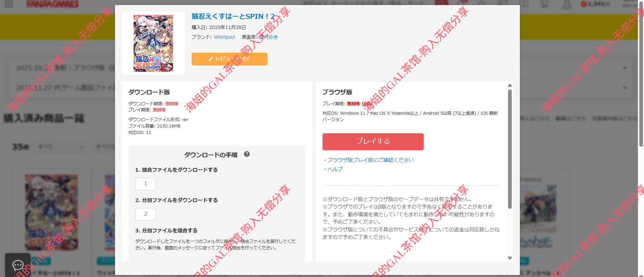Click scroll-down arrow in browser version panel

pyautogui.click(x=510, y=258)
